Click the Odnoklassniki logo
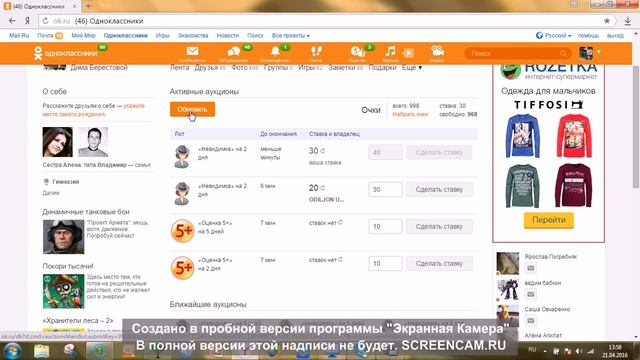This screenshot has width=640, height=360. [x=65, y=53]
